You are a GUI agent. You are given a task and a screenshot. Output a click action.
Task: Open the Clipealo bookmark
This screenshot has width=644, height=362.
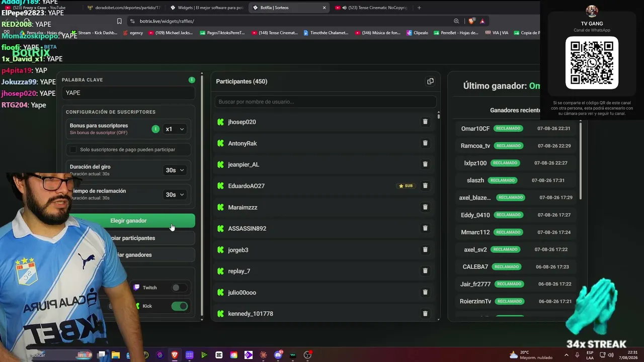pyautogui.click(x=417, y=33)
